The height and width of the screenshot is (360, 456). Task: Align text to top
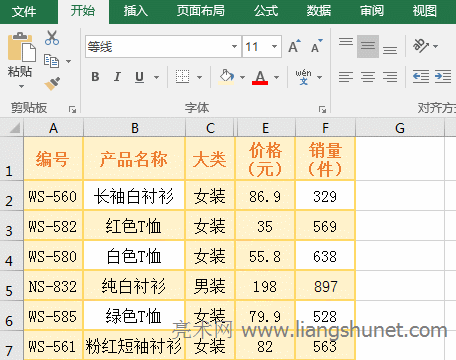tap(346, 42)
